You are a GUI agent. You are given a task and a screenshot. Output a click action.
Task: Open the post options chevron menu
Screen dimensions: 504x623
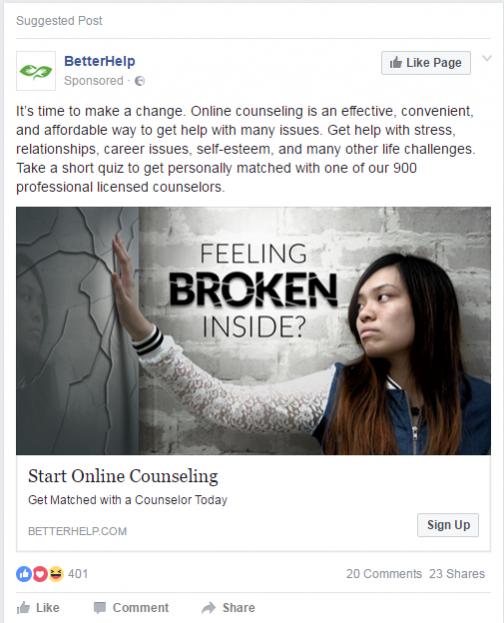coord(487,58)
